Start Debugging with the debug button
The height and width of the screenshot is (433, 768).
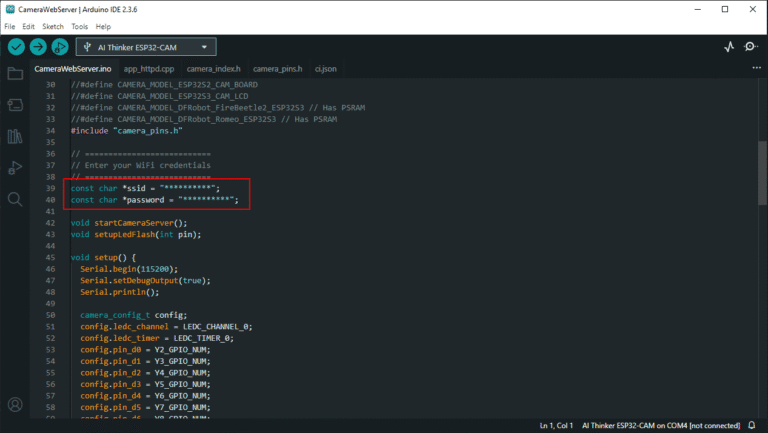coord(60,47)
